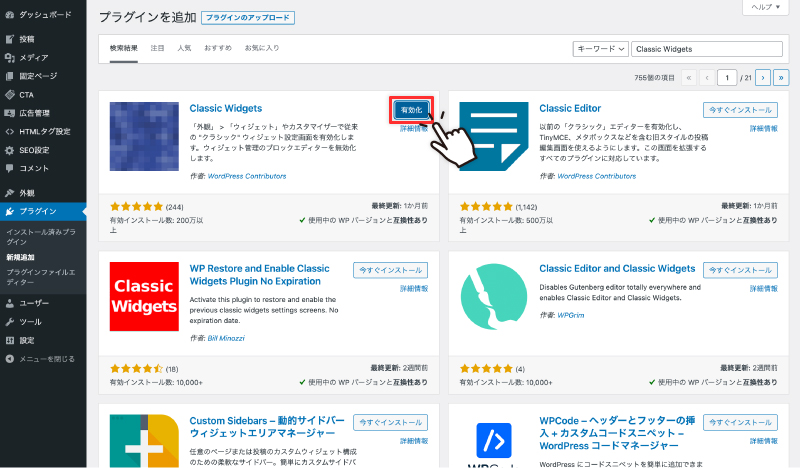This screenshot has width=800, height=468.
Task: Click the SEO settings gear icon
Action: (x=9, y=150)
